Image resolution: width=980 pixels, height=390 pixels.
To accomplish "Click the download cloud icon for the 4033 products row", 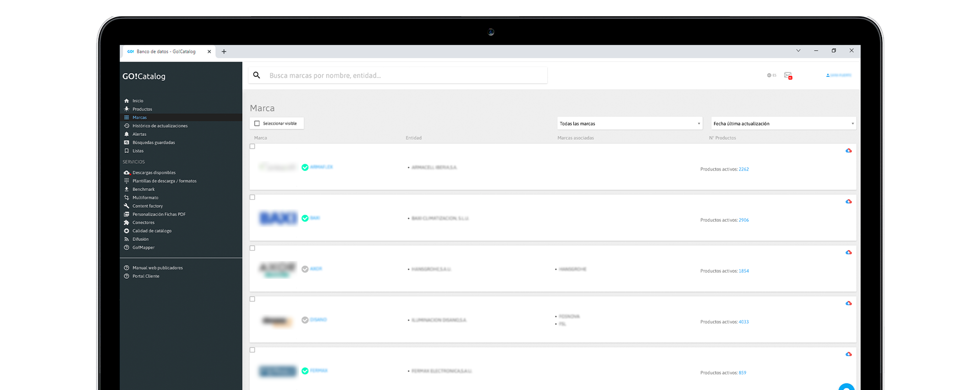I will click(x=848, y=304).
